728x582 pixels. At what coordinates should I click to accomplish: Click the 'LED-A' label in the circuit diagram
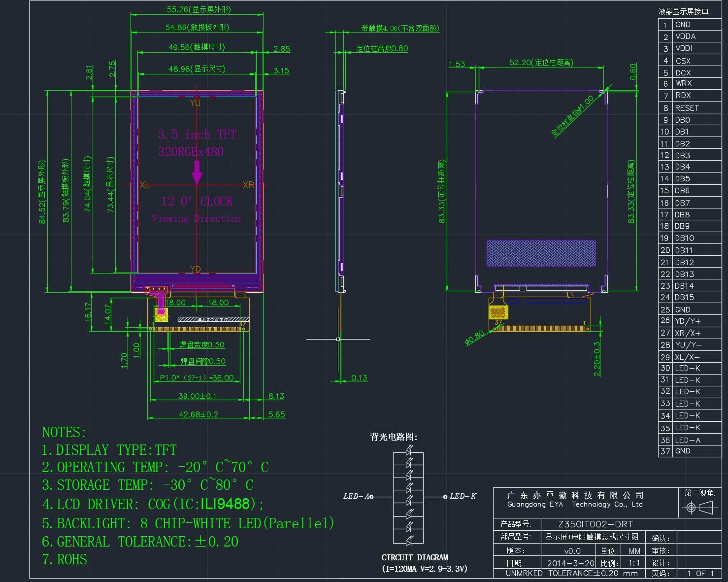356,496
